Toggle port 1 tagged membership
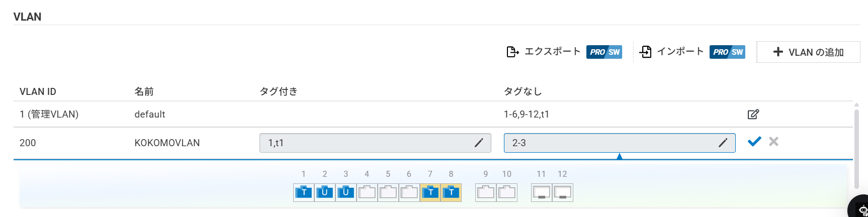The height and width of the screenshot is (217, 868). (304, 192)
